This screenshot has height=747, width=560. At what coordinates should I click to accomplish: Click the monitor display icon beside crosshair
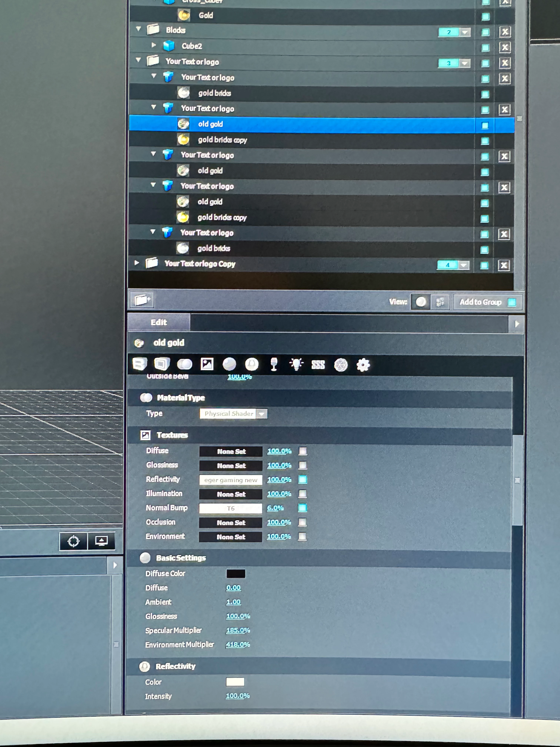pyautogui.click(x=101, y=541)
